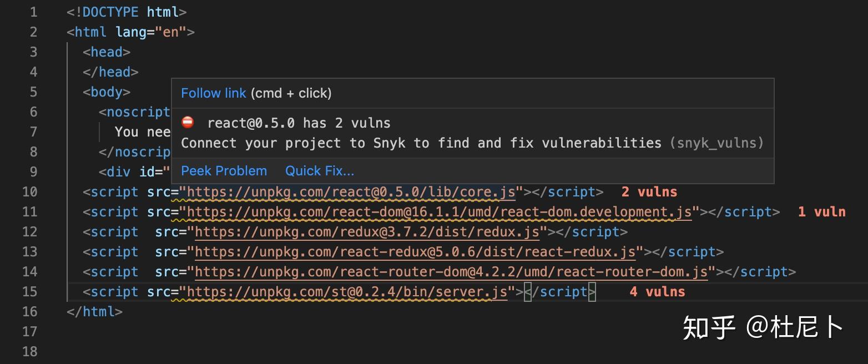Place cursor on the head opening tag
Screen dimensions: 868x364
pos(107,52)
